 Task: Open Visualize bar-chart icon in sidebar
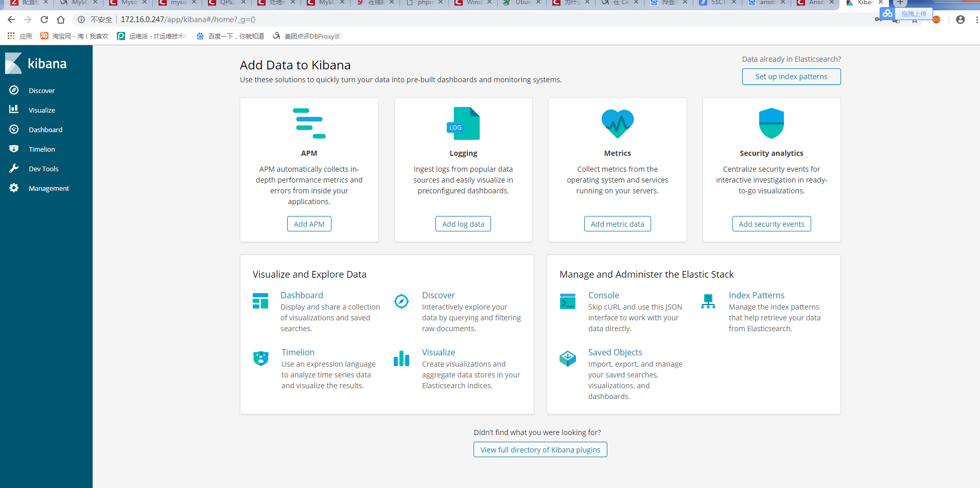(x=14, y=110)
